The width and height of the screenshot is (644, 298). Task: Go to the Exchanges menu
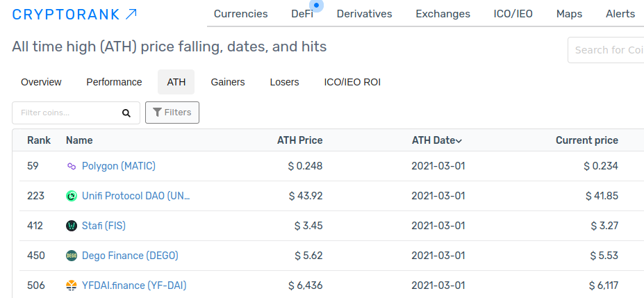coord(443,14)
